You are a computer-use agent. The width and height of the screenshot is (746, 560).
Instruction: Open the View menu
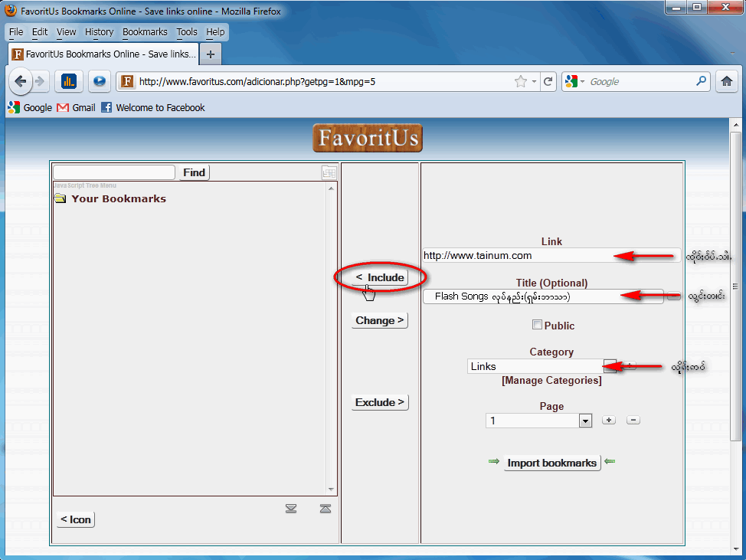tap(66, 32)
